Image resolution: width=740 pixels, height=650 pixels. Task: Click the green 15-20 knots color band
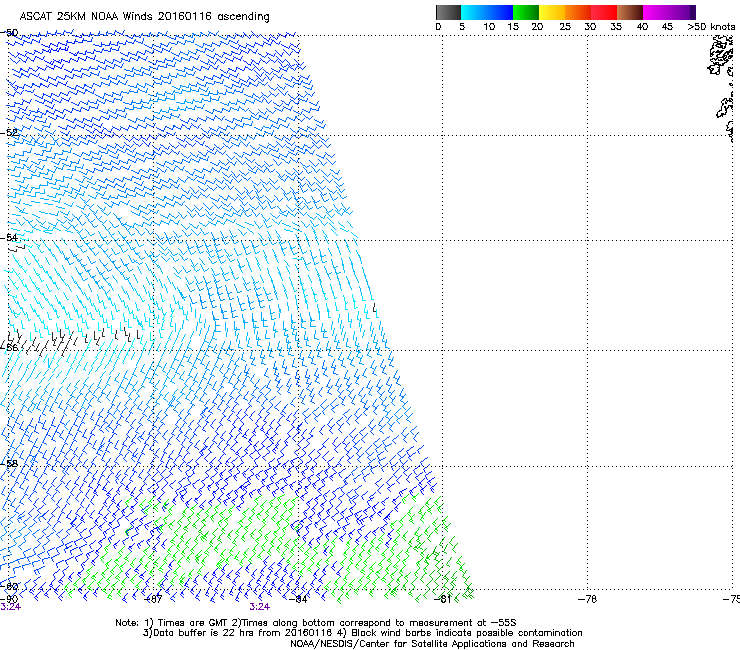coord(526,12)
